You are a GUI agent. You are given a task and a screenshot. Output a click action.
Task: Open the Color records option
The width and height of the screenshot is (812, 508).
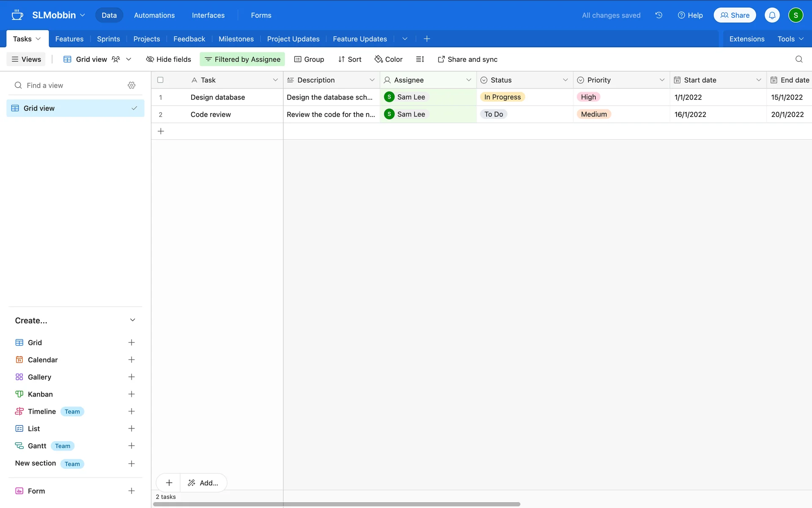388,59
